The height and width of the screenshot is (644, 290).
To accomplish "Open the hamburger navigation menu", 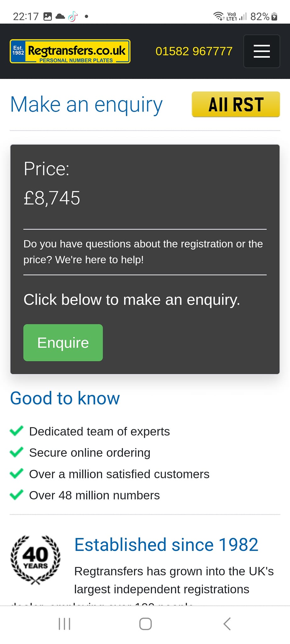I will (x=262, y=51).
